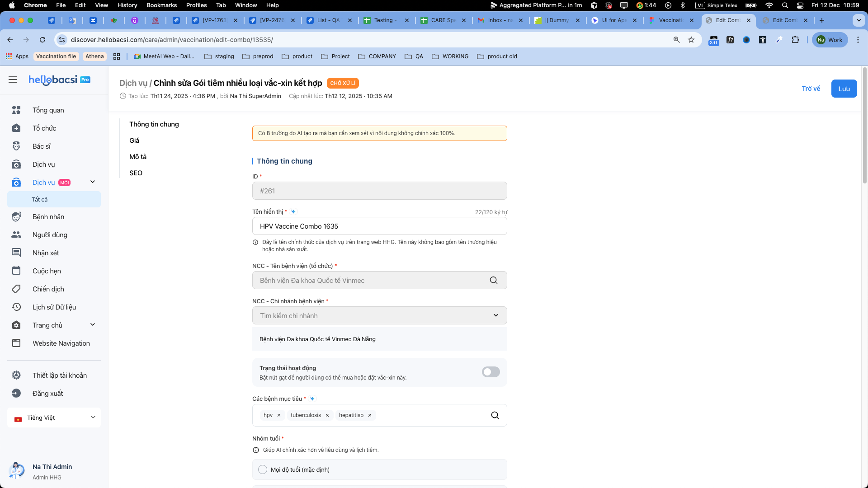
Task: Click the search magnifier in Các bệnh mục tiêu
Action: 495,415
